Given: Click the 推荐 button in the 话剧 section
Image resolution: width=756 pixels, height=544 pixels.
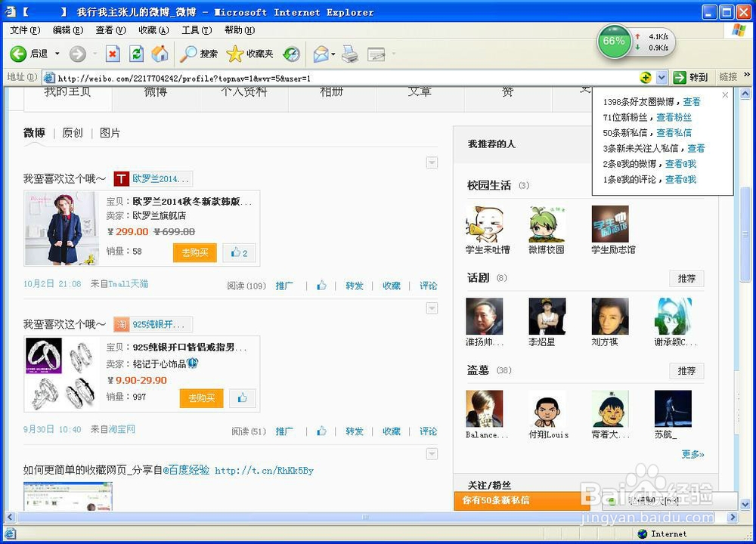Looking at the screenshot, I should pyautogui.click(x=686, y=279).
